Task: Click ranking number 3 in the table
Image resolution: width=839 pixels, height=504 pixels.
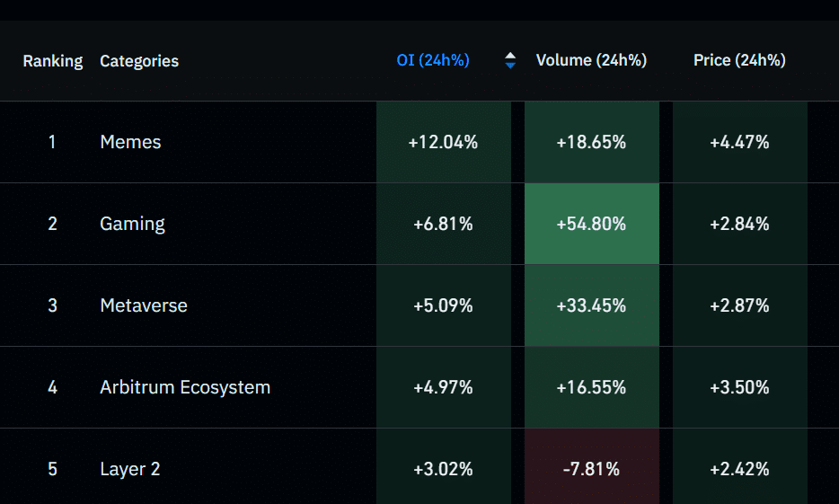Action: coord(52,305)
